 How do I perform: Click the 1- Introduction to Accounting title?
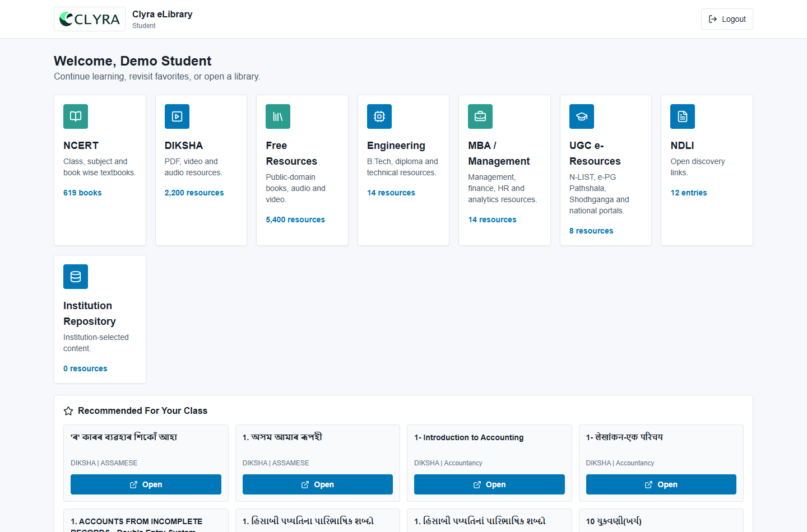click(469, 437)
